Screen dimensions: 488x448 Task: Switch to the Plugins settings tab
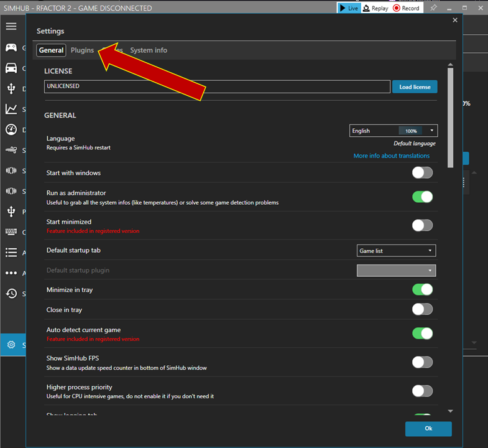(82, 50)
